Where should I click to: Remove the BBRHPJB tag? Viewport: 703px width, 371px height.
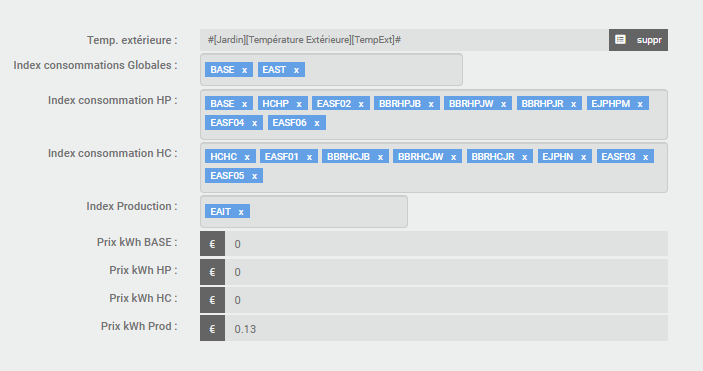tap(431, 104)
